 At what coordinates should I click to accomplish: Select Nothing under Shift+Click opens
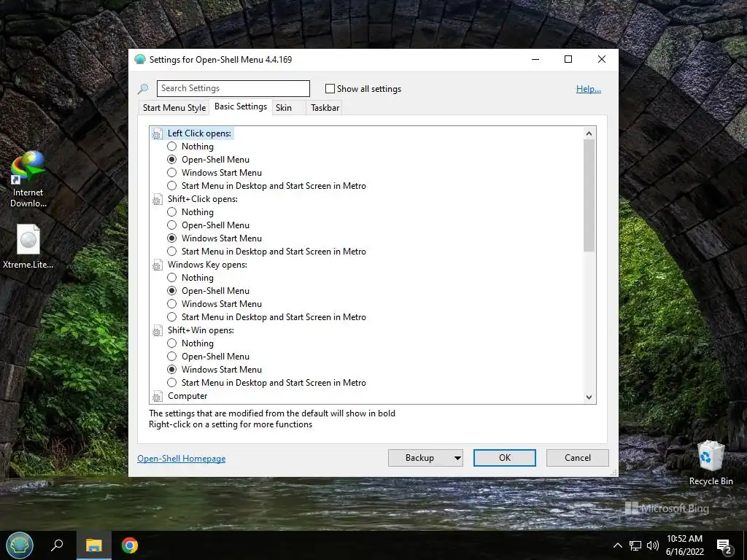pyautogui.click(x=171, y=212)
